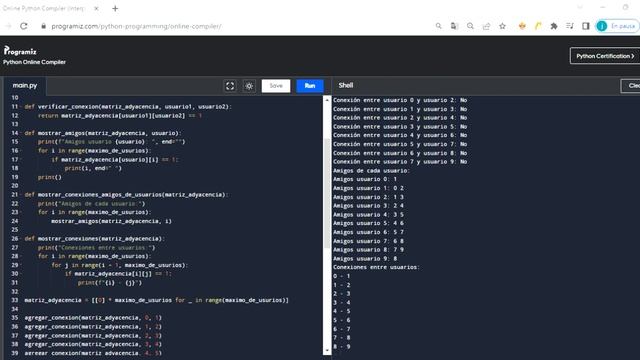Click scroll down arrow of code editor
Screen dimensions: 640x360
point(327,351)
